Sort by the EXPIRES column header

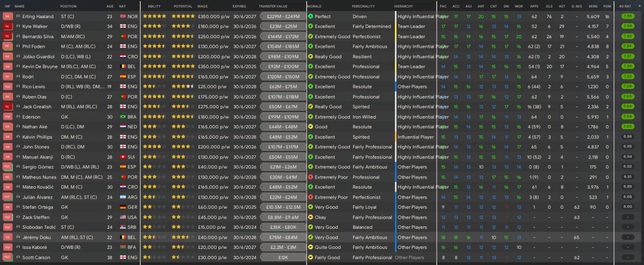point(239,6)
